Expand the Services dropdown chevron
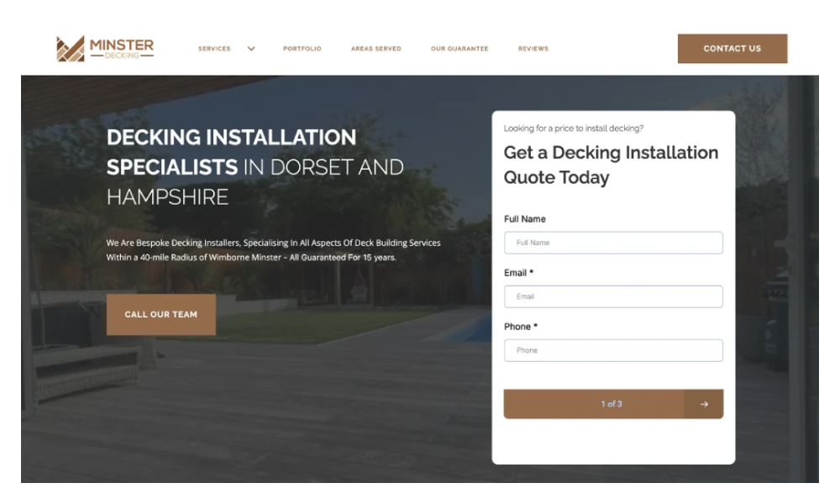This screenshot has height=504, width=840. (251, 49)
